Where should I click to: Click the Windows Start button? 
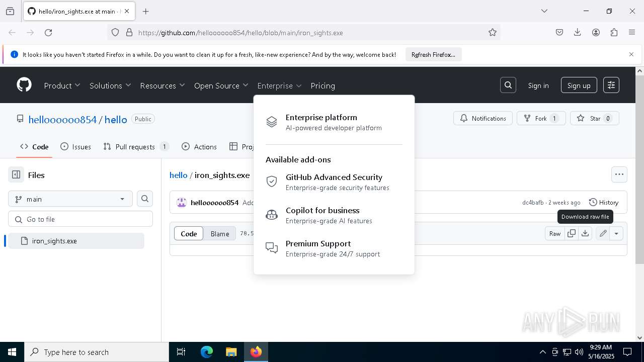click(x=12, y=352)
